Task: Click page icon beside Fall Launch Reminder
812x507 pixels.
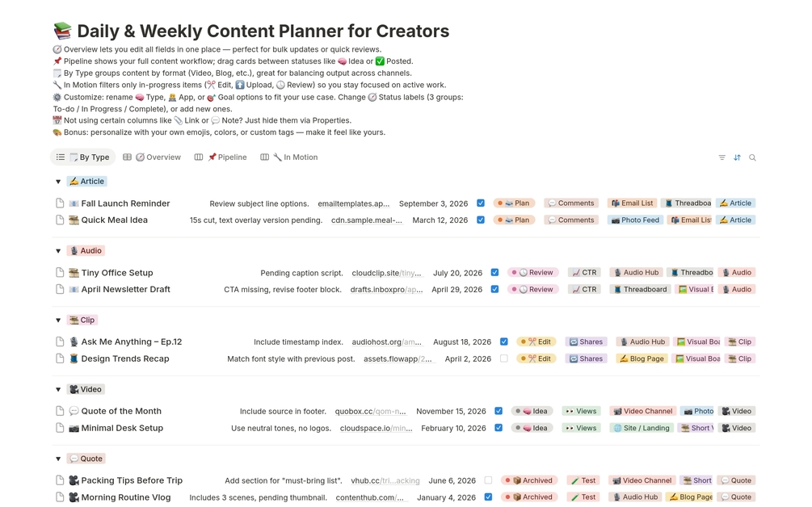Action: pos(60,203)
